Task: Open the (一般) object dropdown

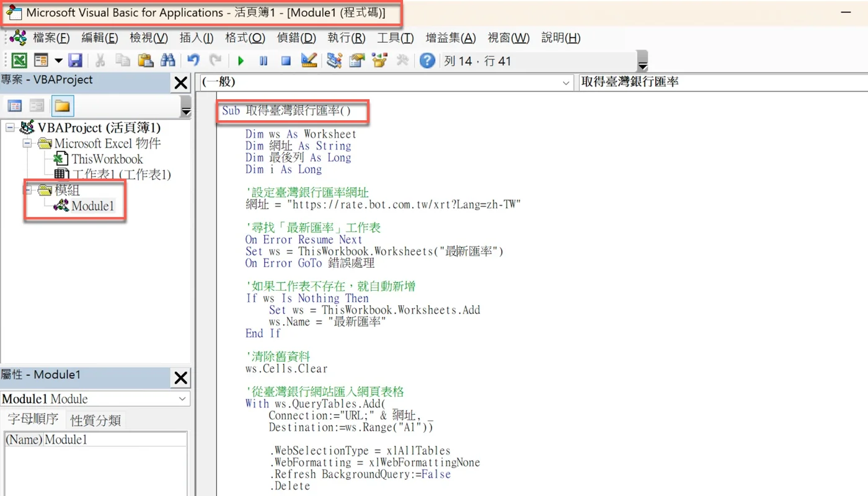Action: tap(386, 82)
